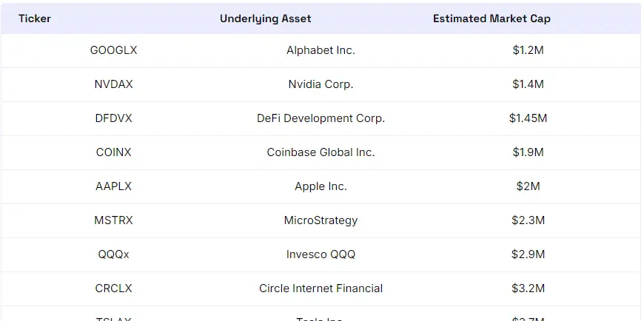Select the GOOGLX ticker cell

113,50
